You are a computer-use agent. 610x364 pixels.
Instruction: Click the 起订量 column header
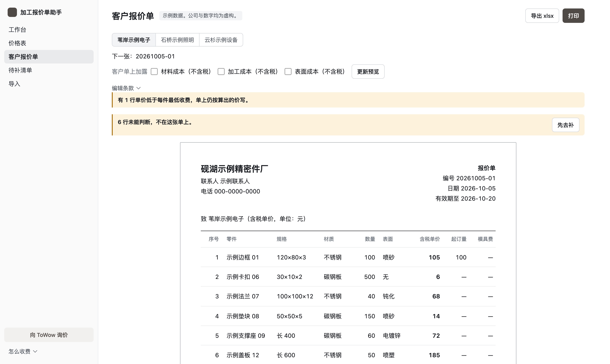(x=459, y=239)
